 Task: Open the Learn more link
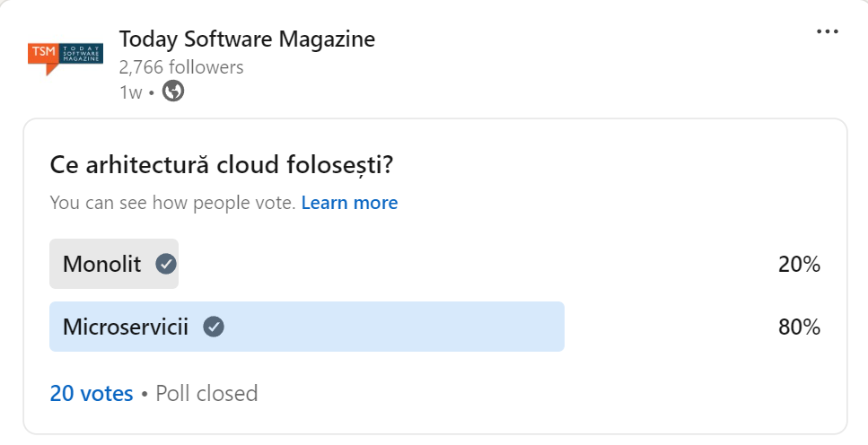pos(349,203)
